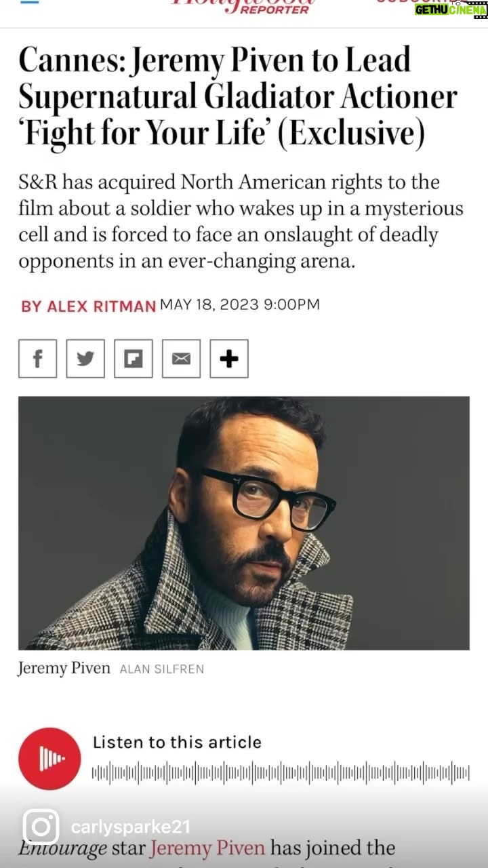Click the Gethu Cinema watermark logo
Image resolution: width=488 pixels, height=868 pixels.
click(x=451, y=9)
